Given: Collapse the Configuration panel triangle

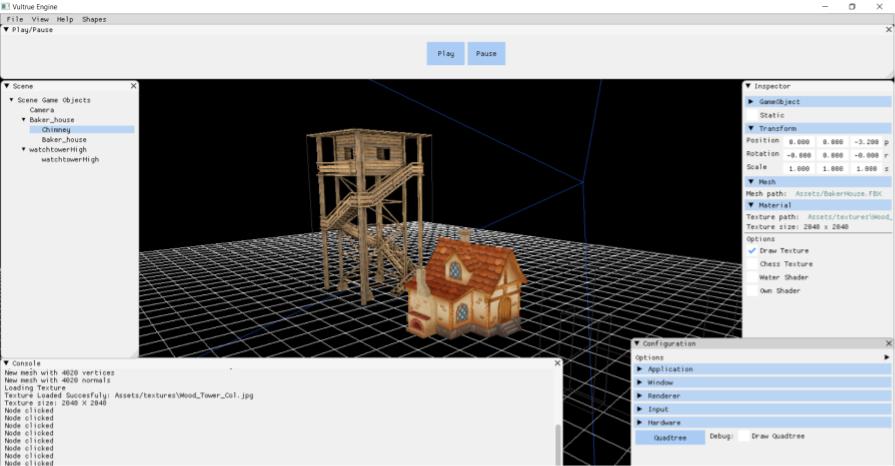Looking at the screenshot, I should tap(637, 343).
